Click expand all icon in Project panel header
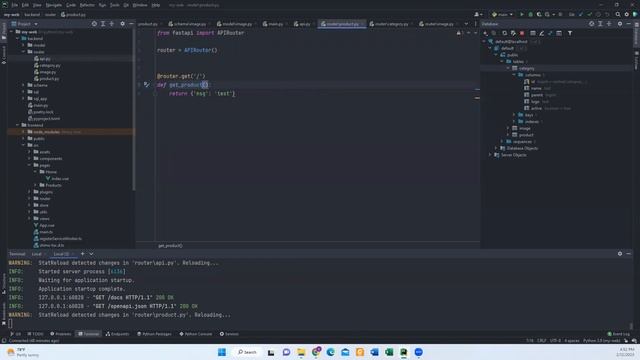Screen dimensions: 640x360 [x=103, y=24]
